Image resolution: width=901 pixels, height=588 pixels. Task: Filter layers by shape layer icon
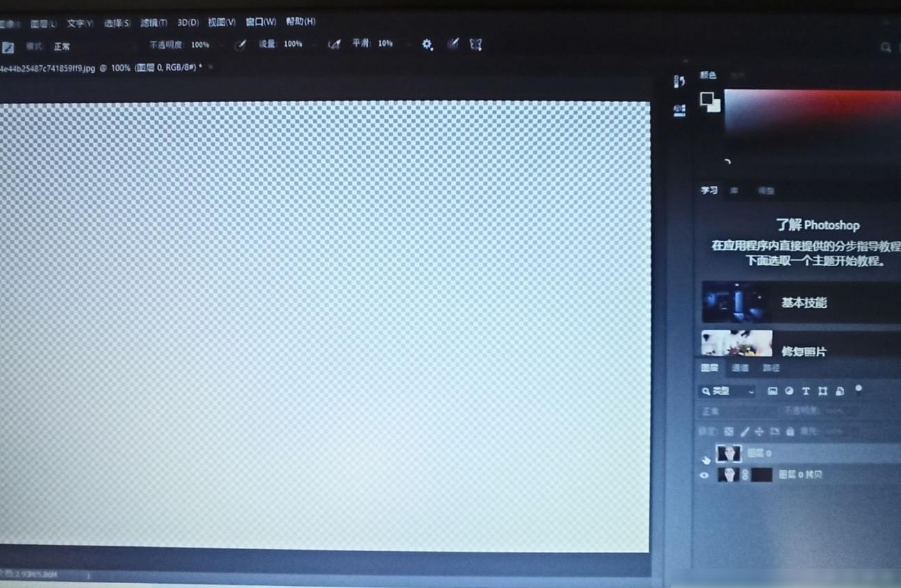click(822, 391)
